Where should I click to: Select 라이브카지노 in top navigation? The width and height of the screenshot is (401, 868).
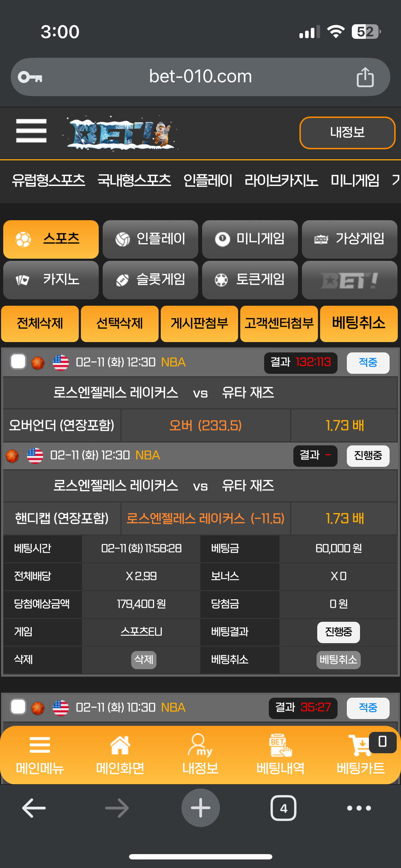point(281,180)
